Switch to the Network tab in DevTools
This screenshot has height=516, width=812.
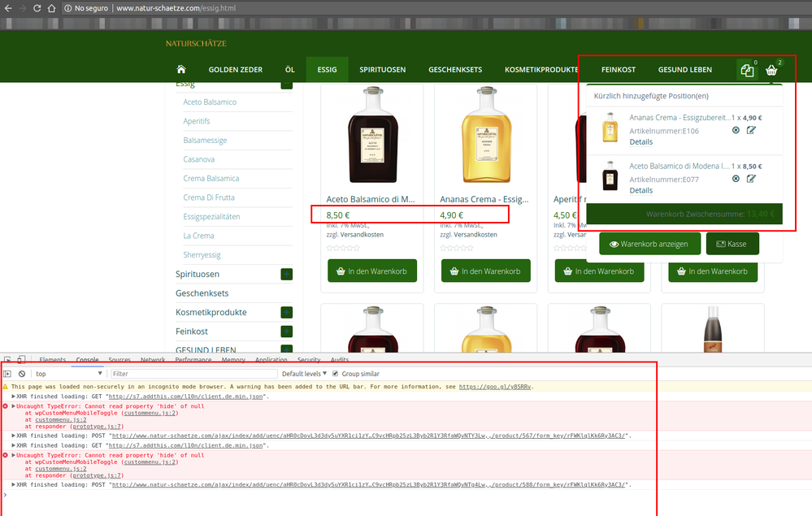coord(153,359)
